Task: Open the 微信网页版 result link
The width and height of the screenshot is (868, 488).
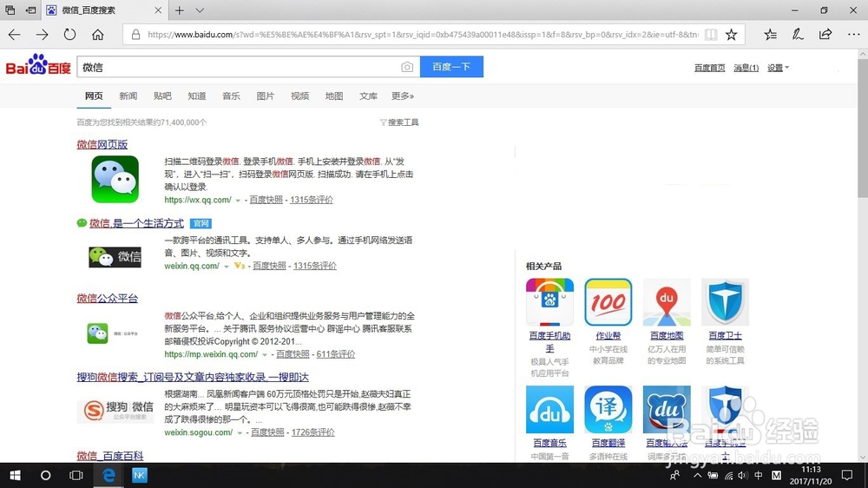Action: point(102,144)
